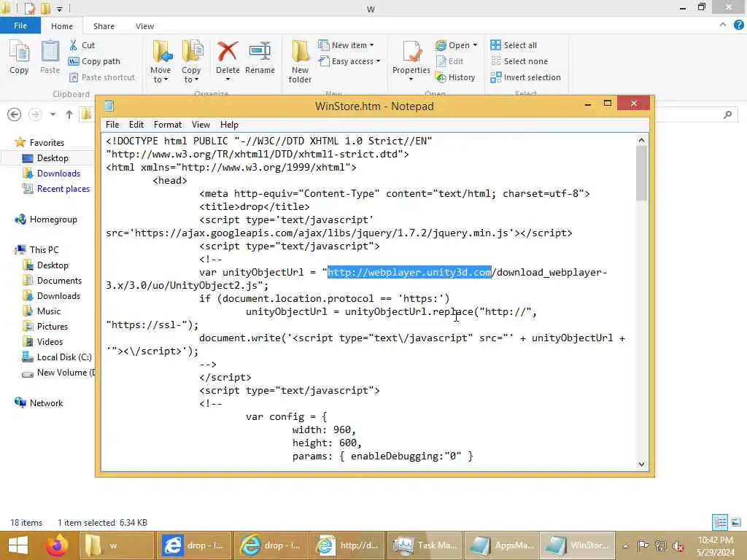Screen dimensions: 747x560
Task: Switch Explorer to large icons view
Action: [x=736, y=522]
